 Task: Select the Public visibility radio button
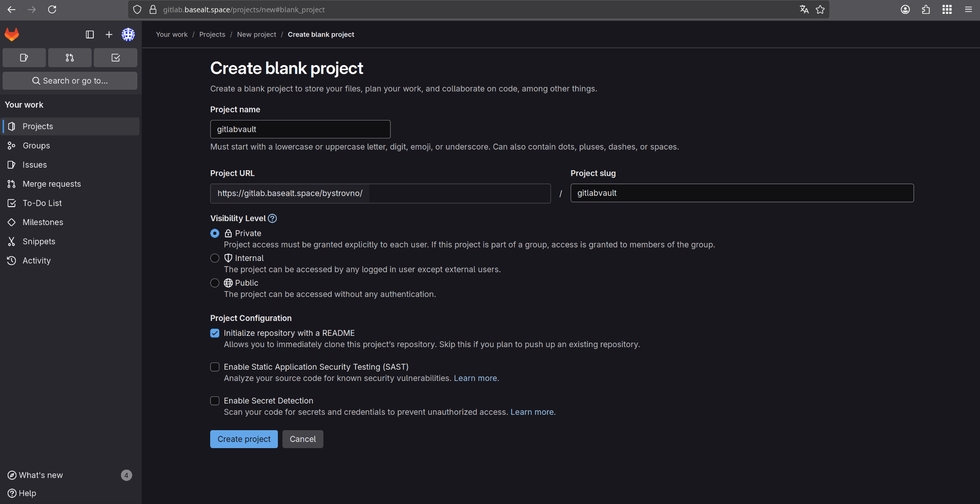(x=215, y=283)
